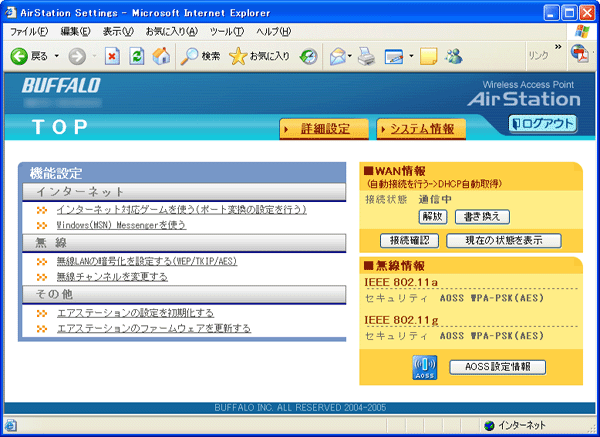The width and height of the screenshot is (600, 437).
Task: Open the 編集(E) menu
Action: pos(75,32)
